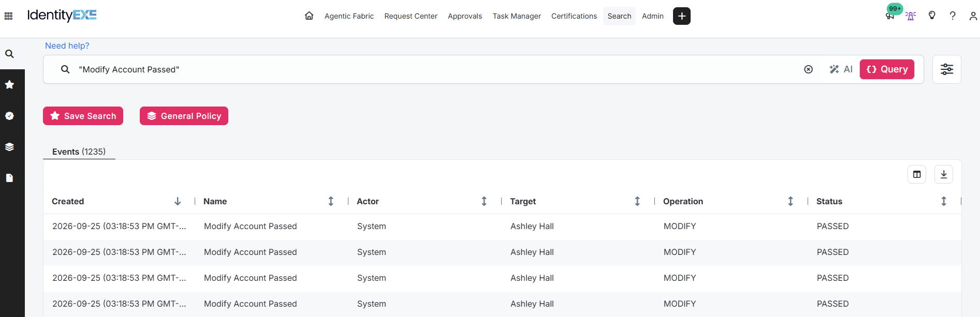Screen dimensions: 980x317
Task: Click the black plus create button
Action: pos(682,16)
